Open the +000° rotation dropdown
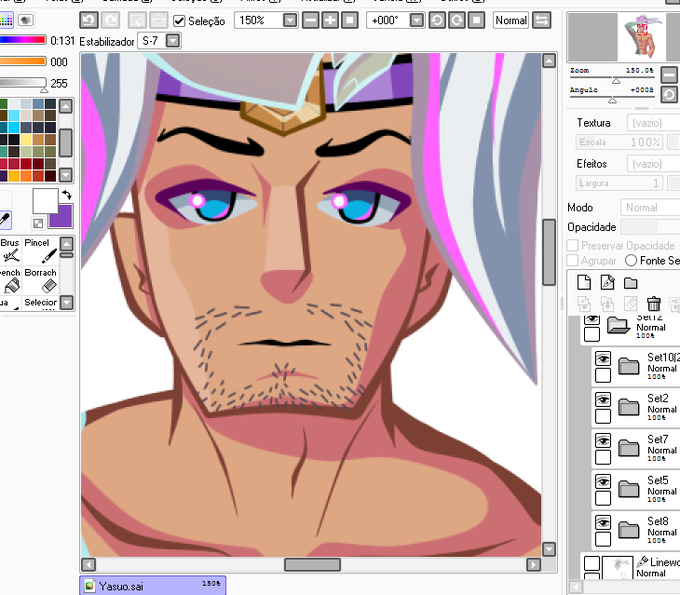 (417, 20)
